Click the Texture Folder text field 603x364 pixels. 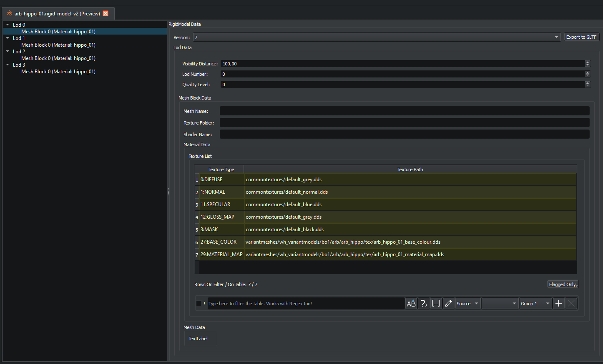click(x=405, y=122)
